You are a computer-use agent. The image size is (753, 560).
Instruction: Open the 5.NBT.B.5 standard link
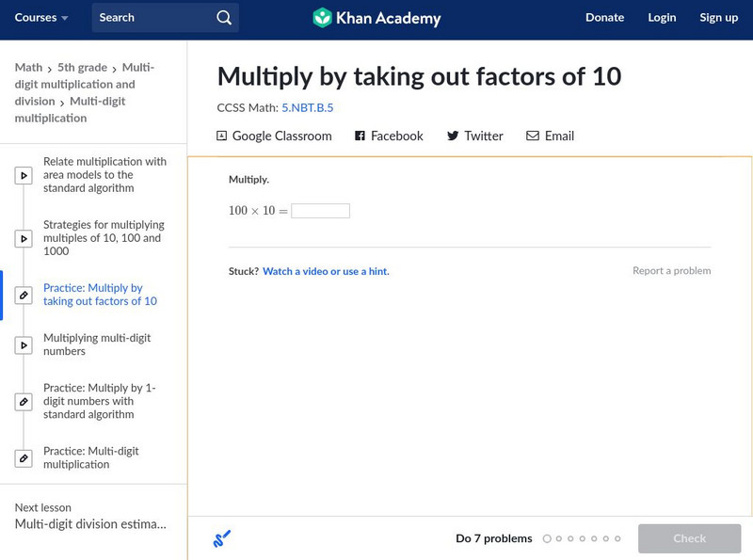tap(307, 108)
